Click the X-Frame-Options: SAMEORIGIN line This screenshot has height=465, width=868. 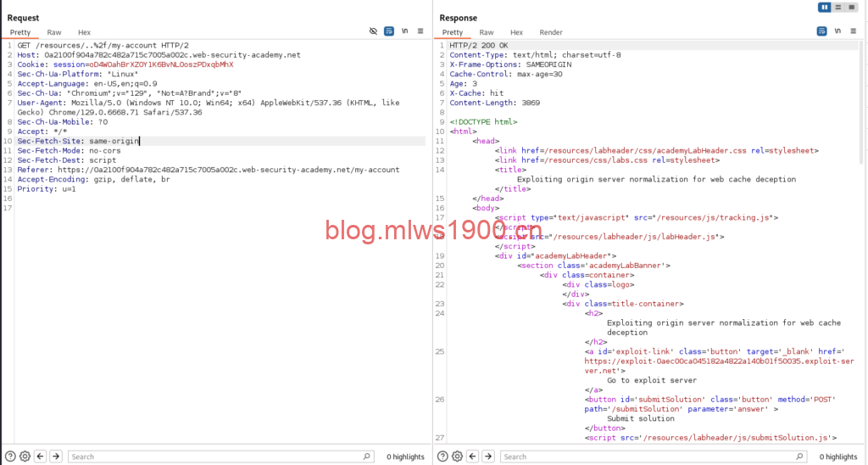click(x=510, y=64)
